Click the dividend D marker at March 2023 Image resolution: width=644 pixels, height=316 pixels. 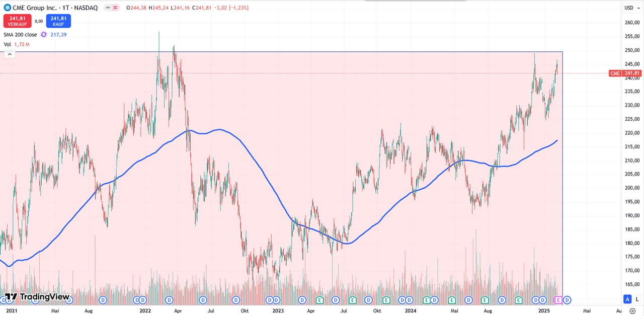[x=302, y=300]
